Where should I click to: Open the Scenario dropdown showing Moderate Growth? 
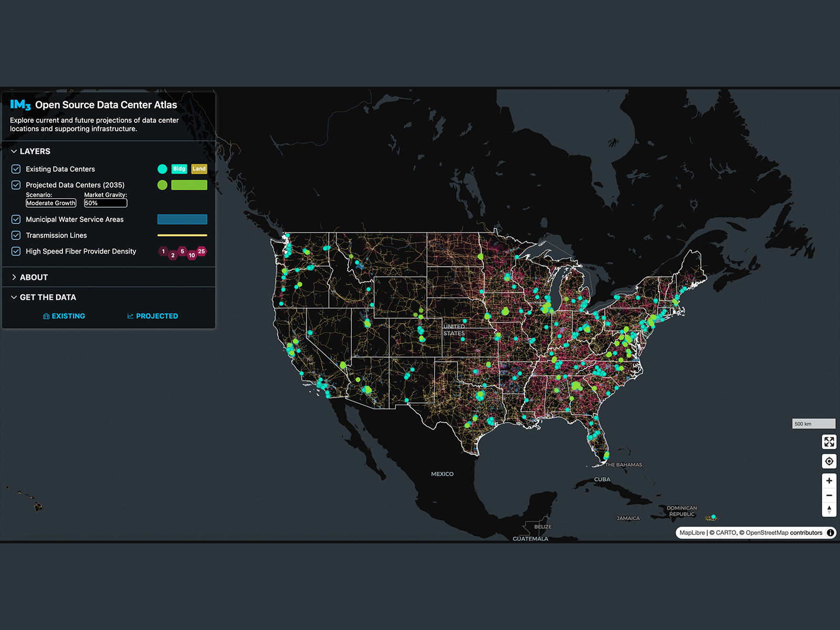pos(51,203)
